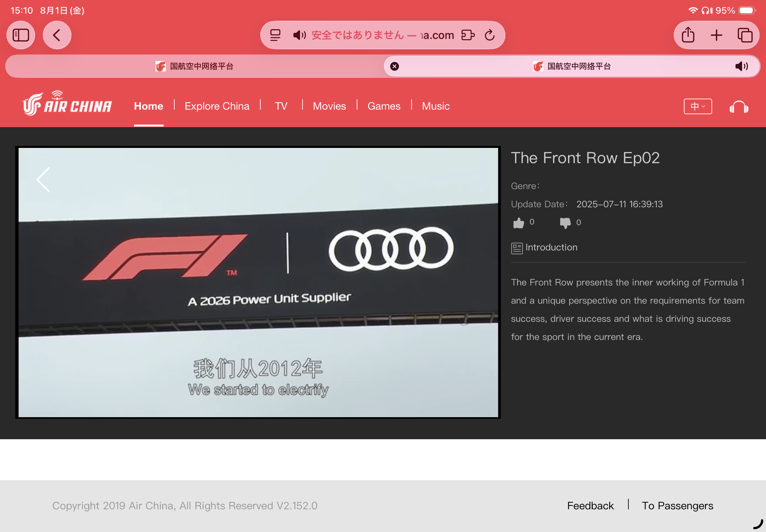Viewport: 766px width, 532px height.
Task: Open the extensions icon in address bar
Action: point(468,35)
